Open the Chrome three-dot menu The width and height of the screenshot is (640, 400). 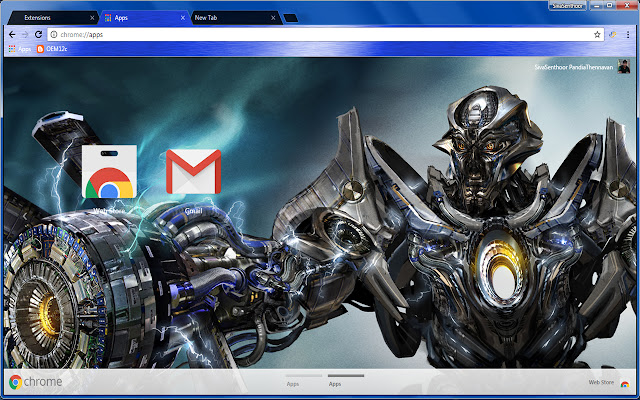(628, 33)
